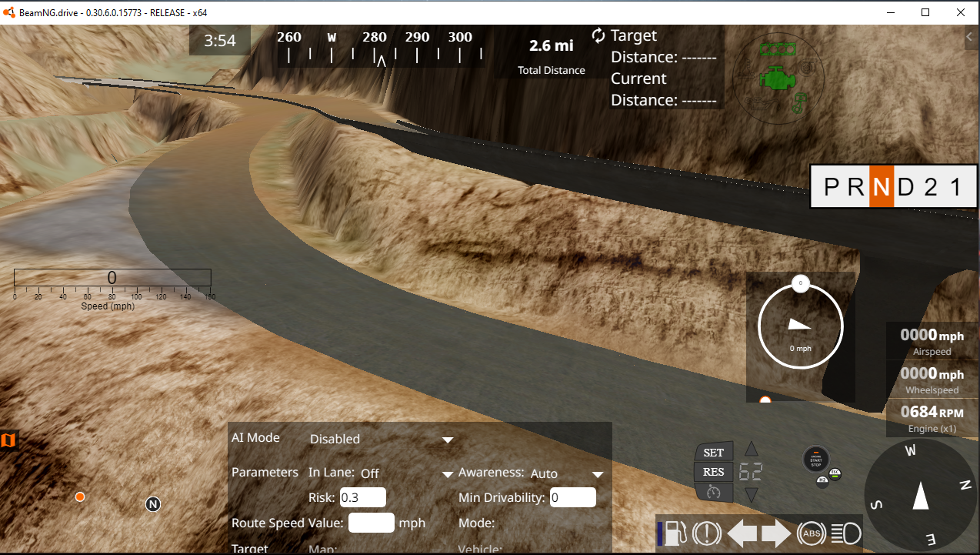Click the horizontal Speed (mph) bar
The image size is (980, 555).
click(112, 278)
